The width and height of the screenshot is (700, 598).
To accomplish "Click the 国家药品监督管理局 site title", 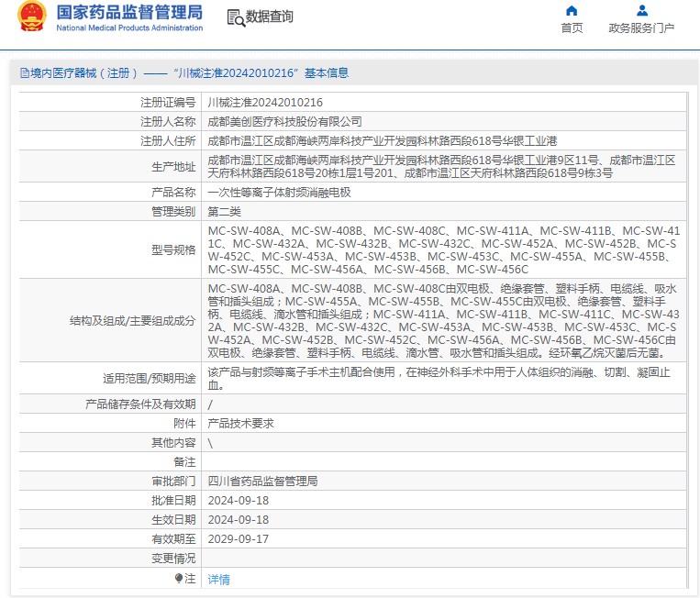I will 129,12.
